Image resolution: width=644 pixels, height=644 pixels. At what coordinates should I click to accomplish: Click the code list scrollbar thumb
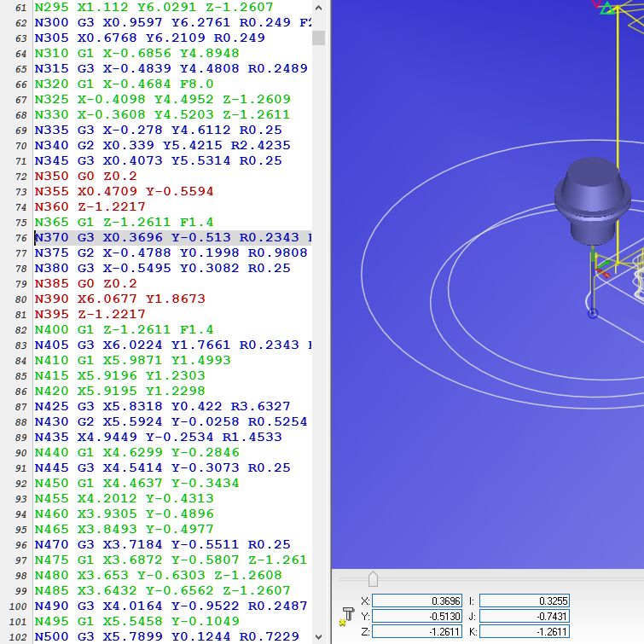click(x=319, y=38)
